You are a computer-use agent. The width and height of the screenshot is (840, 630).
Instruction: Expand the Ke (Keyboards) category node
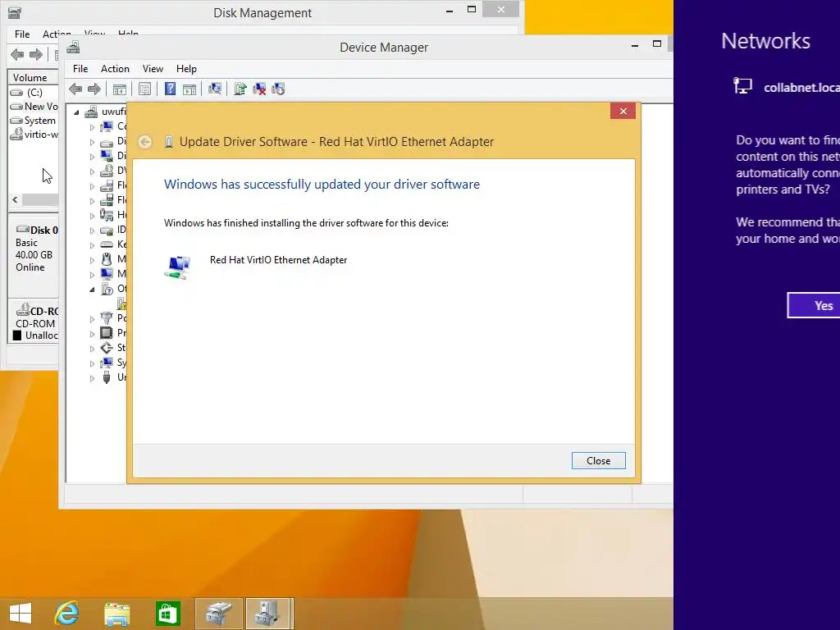(92, 245)
